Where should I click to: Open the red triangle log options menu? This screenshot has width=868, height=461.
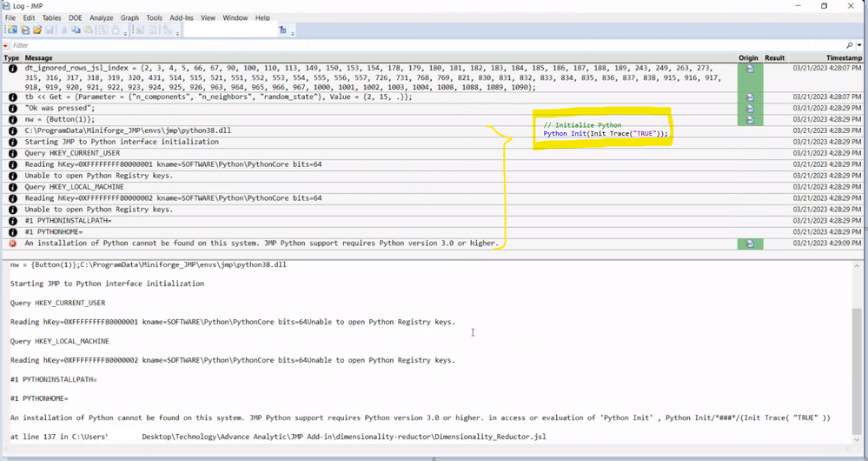tap(5, 45)
